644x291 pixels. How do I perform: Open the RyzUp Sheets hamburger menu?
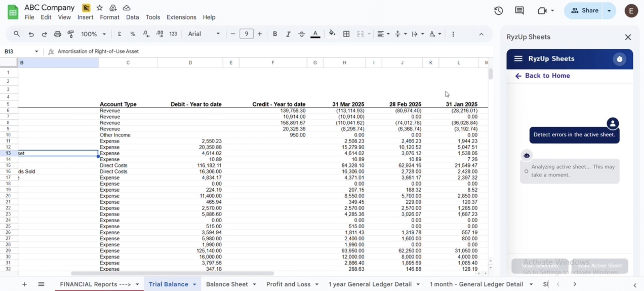[x=518, y=59]
